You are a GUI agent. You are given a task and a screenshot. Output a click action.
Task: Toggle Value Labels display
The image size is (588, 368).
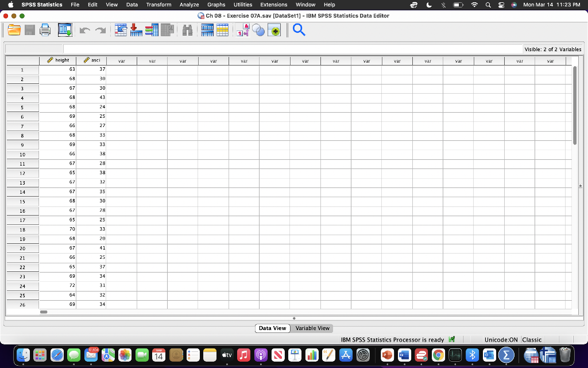[x=242, y=29]
